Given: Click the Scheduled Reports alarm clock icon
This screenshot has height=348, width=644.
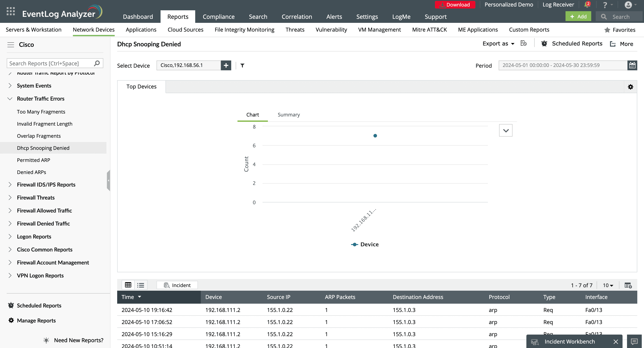Looking at the screenshot, I should pos(544,43).
